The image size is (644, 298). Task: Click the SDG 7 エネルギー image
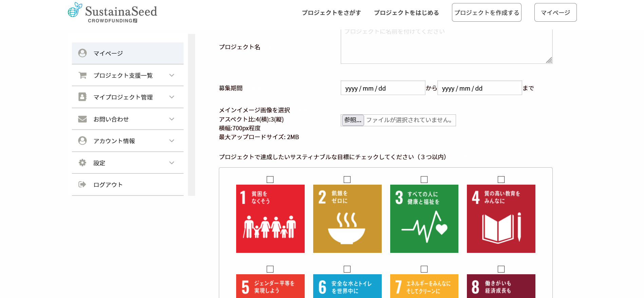point(424,286)
